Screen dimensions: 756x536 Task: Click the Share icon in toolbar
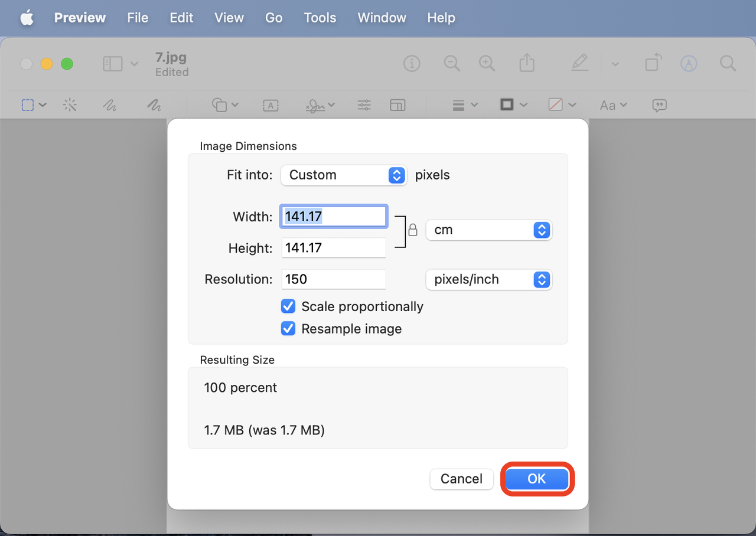coord(527,64)
